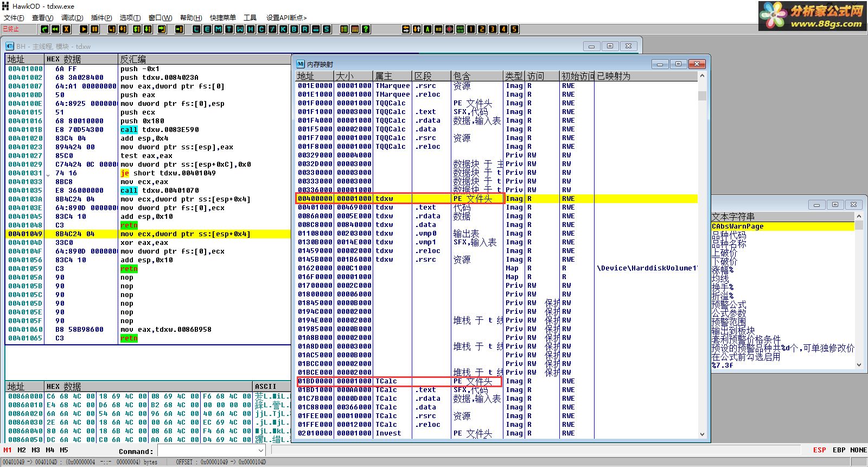This screenshot has width=868, height=467.
Task: Click the ESP register mode label
Action: tap(820, 450)
